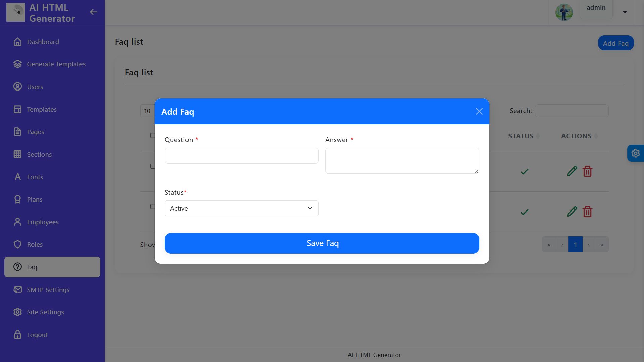Image resolution: width=644 pixels, height=362 pixels.
Task: Open the Site Settings menu item
Action: pyautogui.click(x=45, y=312)
